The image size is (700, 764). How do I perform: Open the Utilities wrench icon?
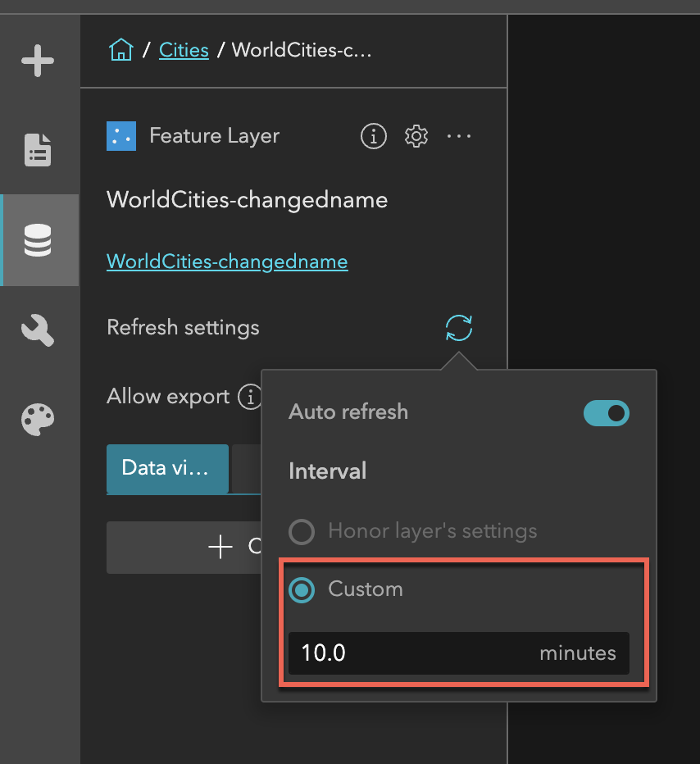pyautogui.click(x=38, y=330)
